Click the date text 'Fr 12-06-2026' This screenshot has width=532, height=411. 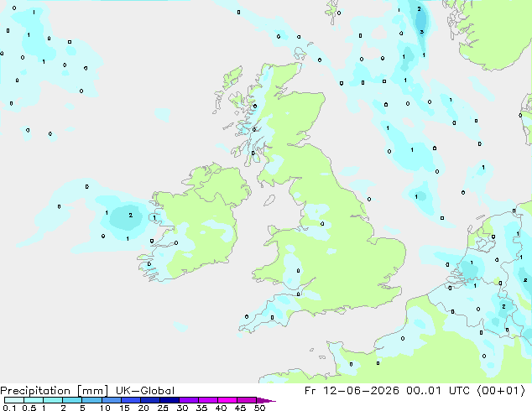[352, 391]
